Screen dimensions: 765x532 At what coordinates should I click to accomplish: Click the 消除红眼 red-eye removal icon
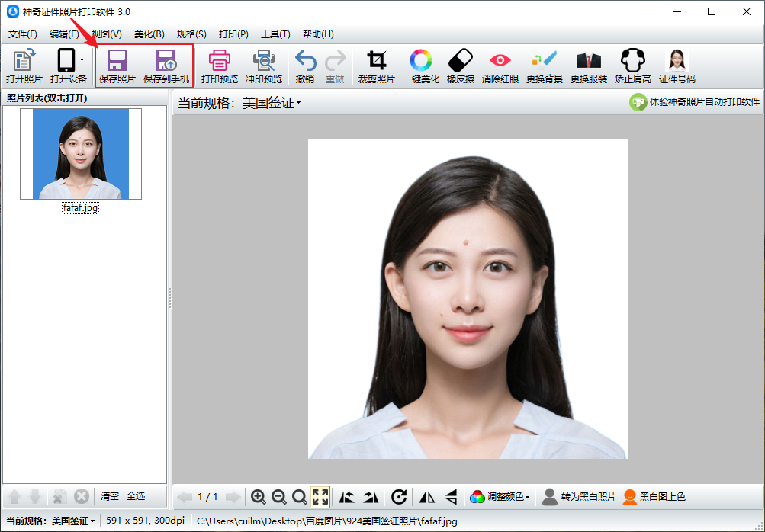click(x=500, y=66)
